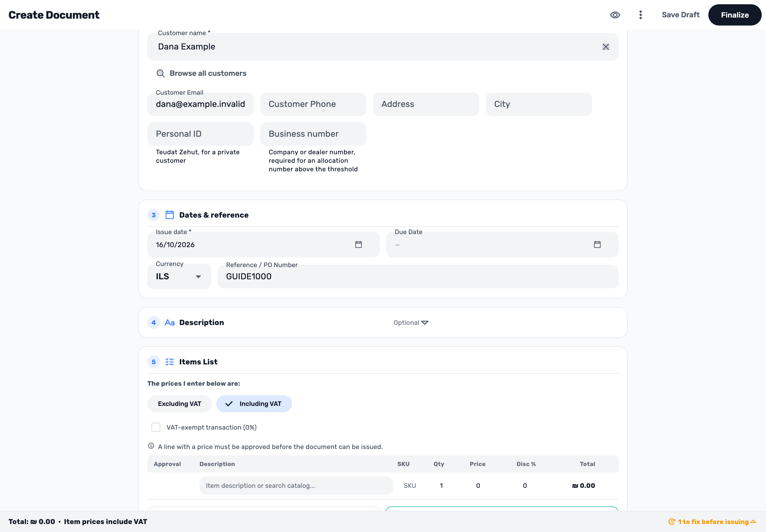Finalize the document
Screen dimensions: 766x532
click(x=734, y=15)
